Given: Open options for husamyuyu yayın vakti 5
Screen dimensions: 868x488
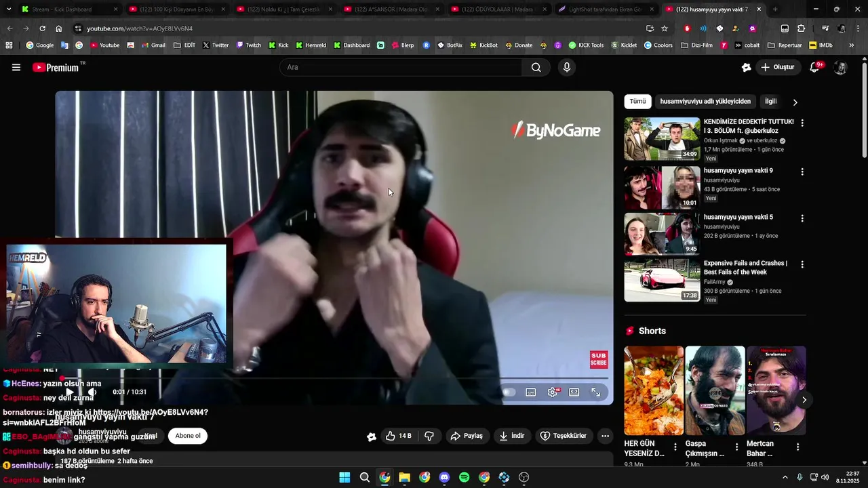Looking at the screenshot, I should [x=802, y=218].
